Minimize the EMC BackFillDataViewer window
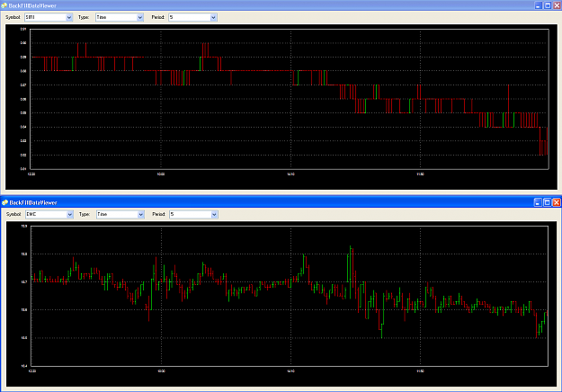This screenshot has height=392, width=562. pyautogui.click(x=538, y=202)
